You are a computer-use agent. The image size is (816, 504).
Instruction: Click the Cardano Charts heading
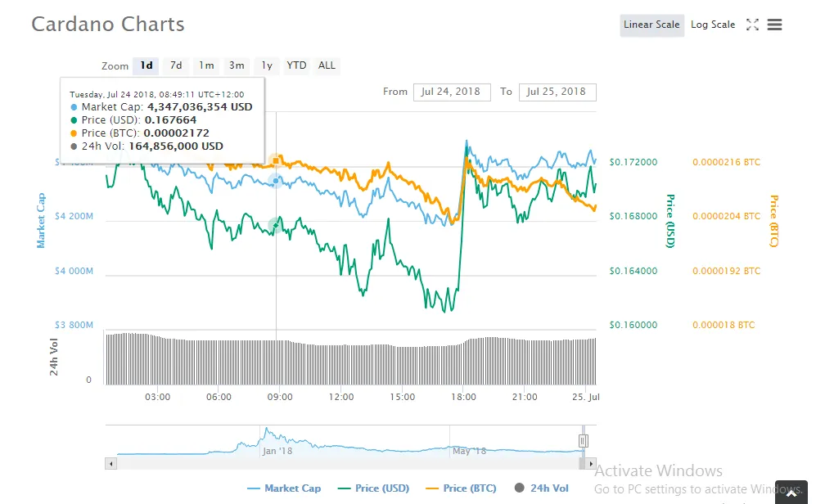108,25
